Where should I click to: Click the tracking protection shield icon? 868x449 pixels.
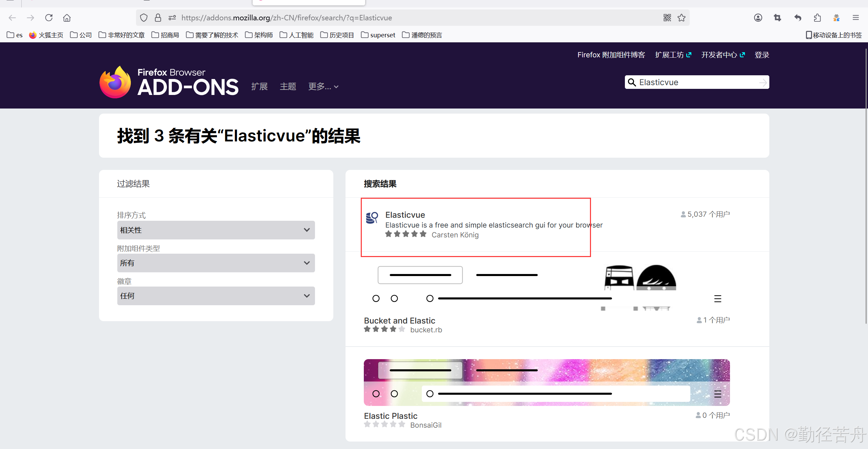point(144,18)
